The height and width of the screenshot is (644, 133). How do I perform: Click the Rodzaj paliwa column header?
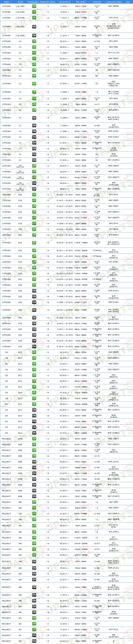33,2
